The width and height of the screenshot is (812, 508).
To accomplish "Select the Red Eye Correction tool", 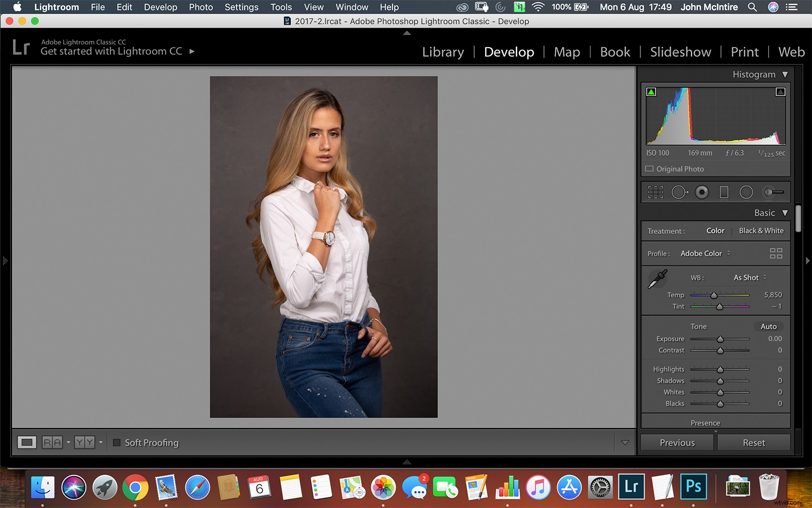I will point(702,192).
